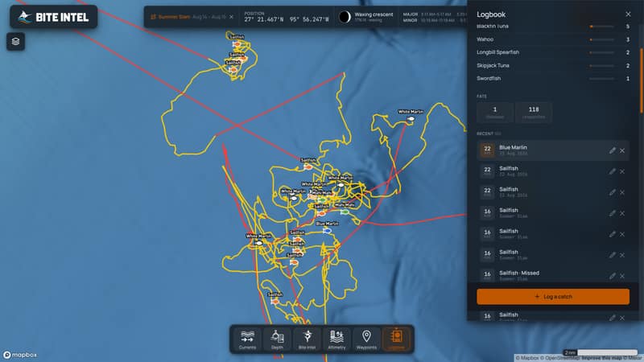This screenshot has width=644, height=362.
Task: Open the Mapbox logo link
Action: pyautogui.click(x=20, y=355)
